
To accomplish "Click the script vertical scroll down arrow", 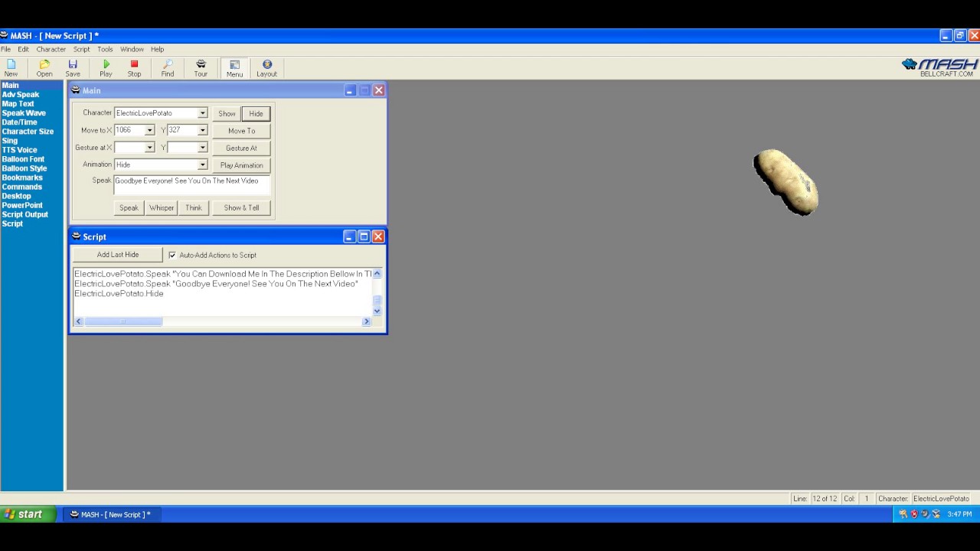I will coord(377,311).
